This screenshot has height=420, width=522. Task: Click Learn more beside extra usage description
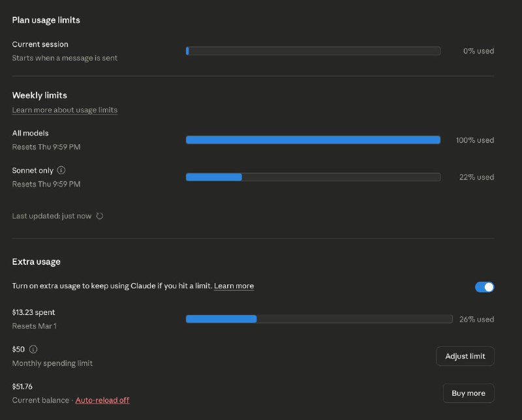(234, 286)
